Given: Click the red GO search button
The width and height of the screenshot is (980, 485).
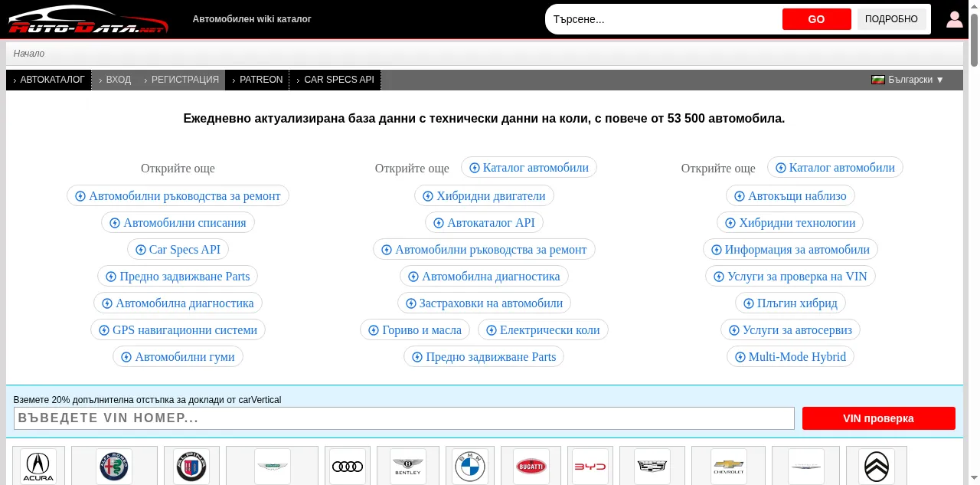Looking at the screenshot, I should (817, 19).
